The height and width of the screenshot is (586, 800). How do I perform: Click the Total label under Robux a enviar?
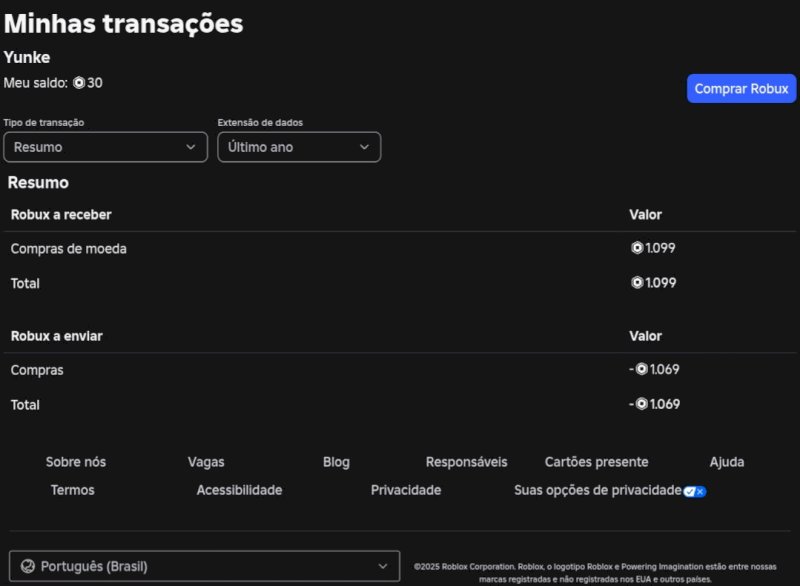[25, 405]
